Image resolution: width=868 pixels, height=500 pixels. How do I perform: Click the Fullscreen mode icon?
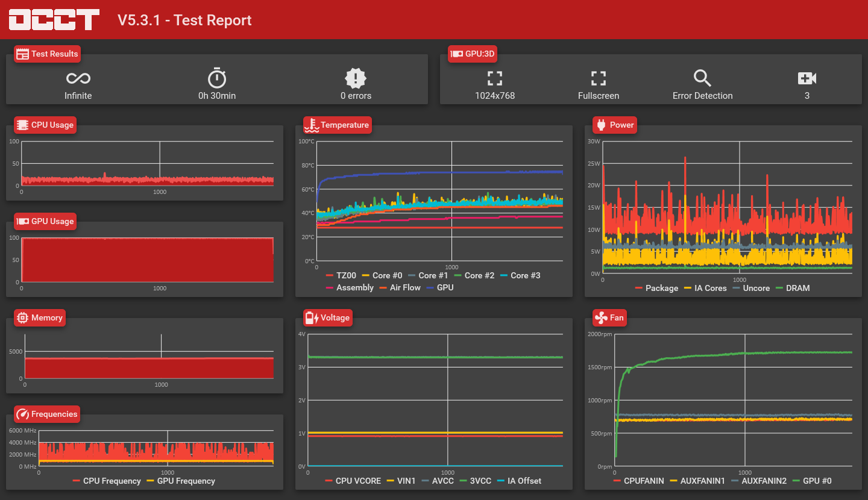coord(599,78)
